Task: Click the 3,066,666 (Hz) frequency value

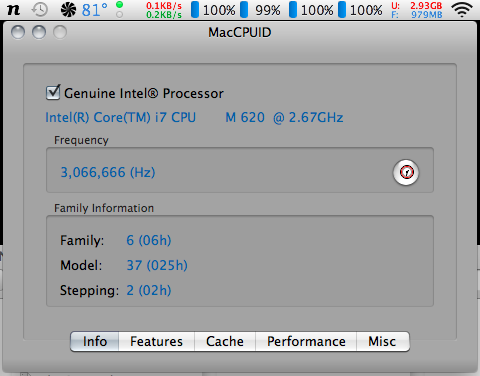Action: [x=108, y=172]
